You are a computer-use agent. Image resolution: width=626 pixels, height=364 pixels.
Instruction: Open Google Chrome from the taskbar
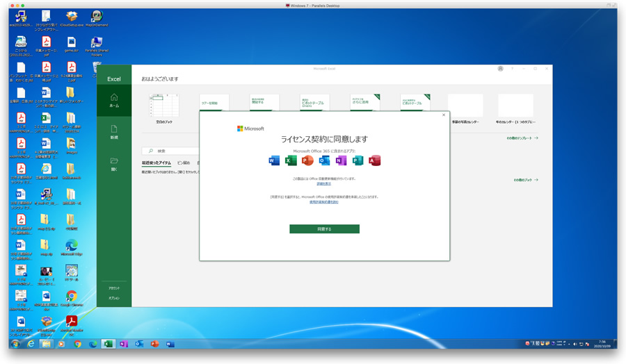77,344
